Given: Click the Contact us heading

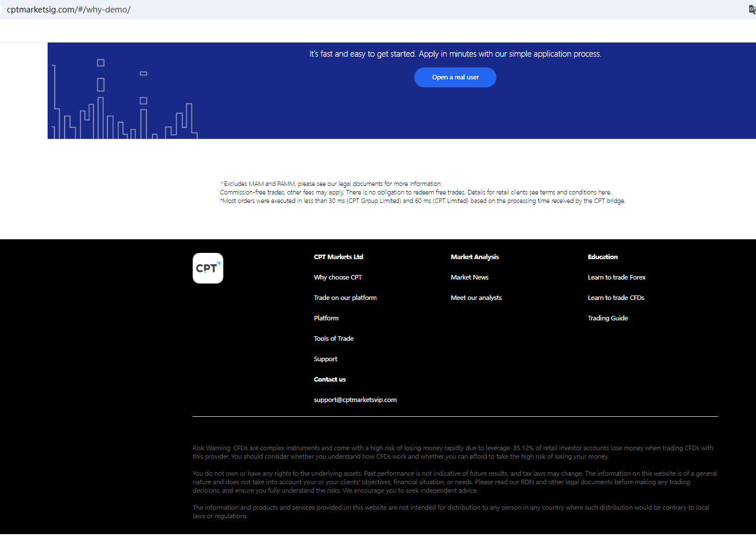Looking at the screenshot, I should coord(330,379).
